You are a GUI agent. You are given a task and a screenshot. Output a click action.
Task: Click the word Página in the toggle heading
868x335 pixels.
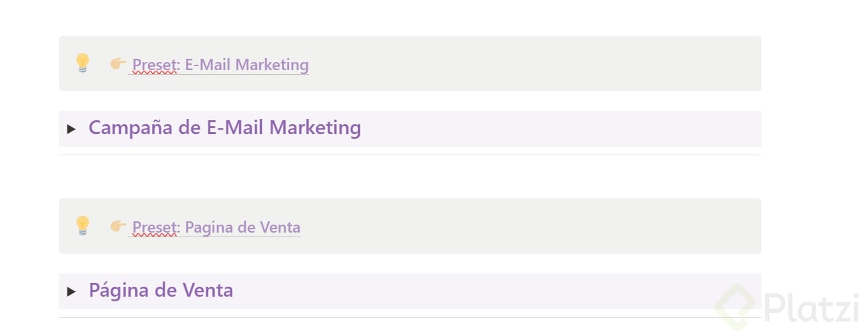(115, 290)
